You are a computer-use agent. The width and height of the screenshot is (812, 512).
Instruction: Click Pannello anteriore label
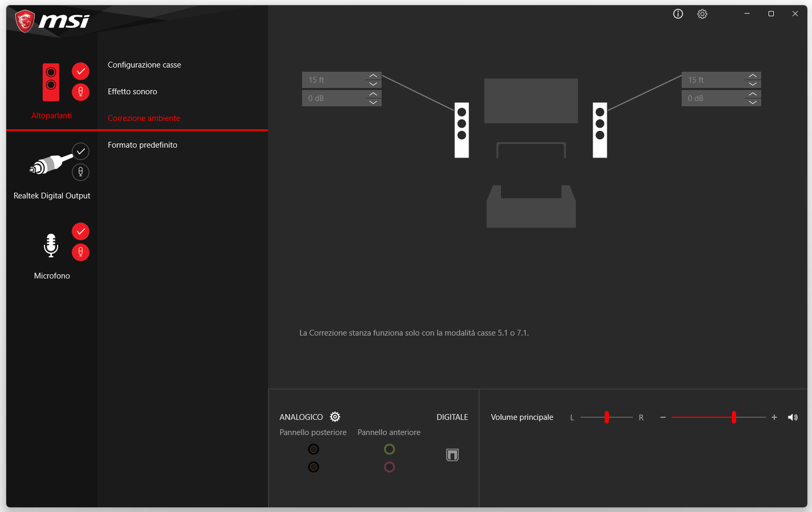[x=389, y=432]
